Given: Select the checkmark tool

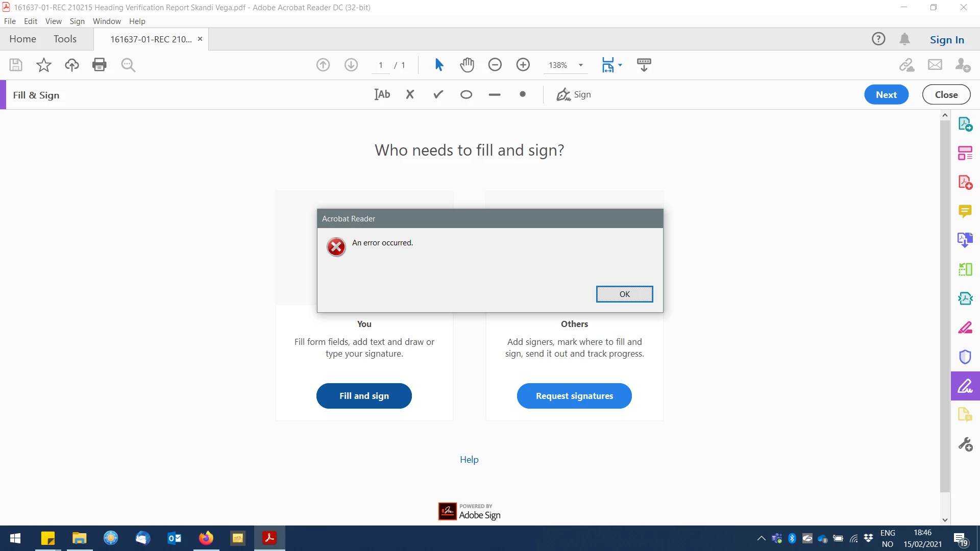Looking at the screenshot, I should tap(438, 94).
